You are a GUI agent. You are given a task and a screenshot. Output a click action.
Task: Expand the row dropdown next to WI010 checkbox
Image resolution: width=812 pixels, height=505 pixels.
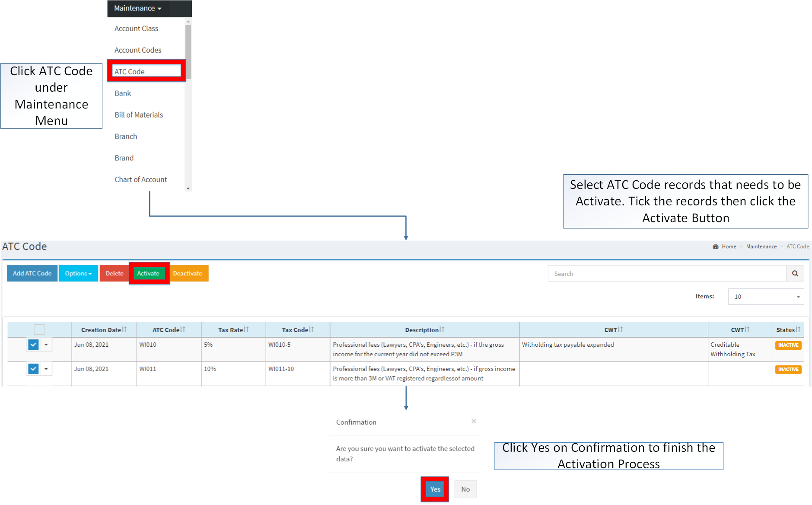click(46, 345)
